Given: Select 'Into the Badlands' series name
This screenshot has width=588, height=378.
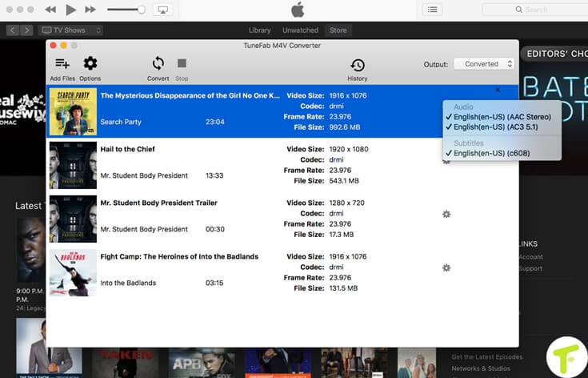Looking at the screenshot, I should pyautogui.click(x=128, y=283).
